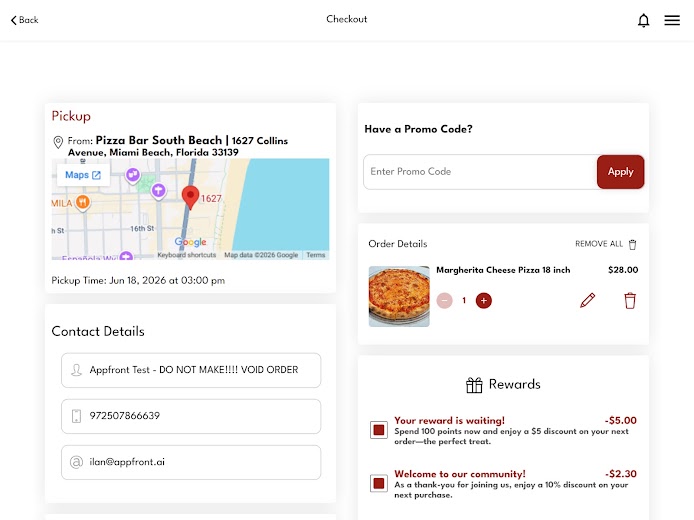Open notifications bell icon
Image resolution: width=694 pixels, height=520 pixels.
(x=644, y=20)
